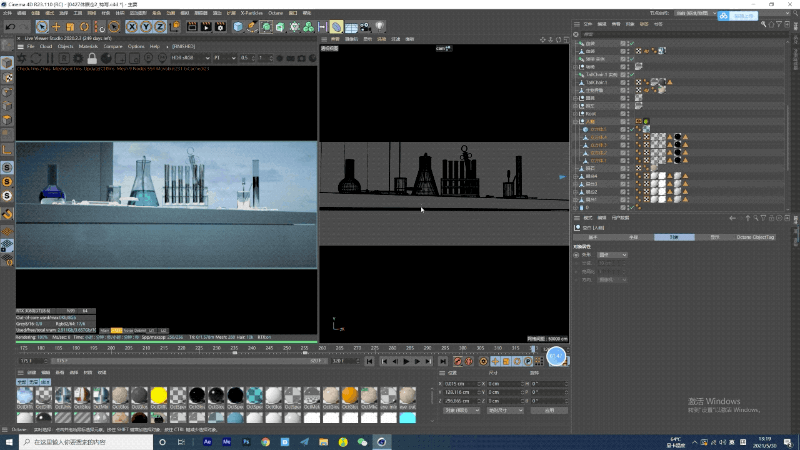This screenshot has height=450, width=800.
Task: Select the Live Selection arrow tool
Action: pos(42,27)
